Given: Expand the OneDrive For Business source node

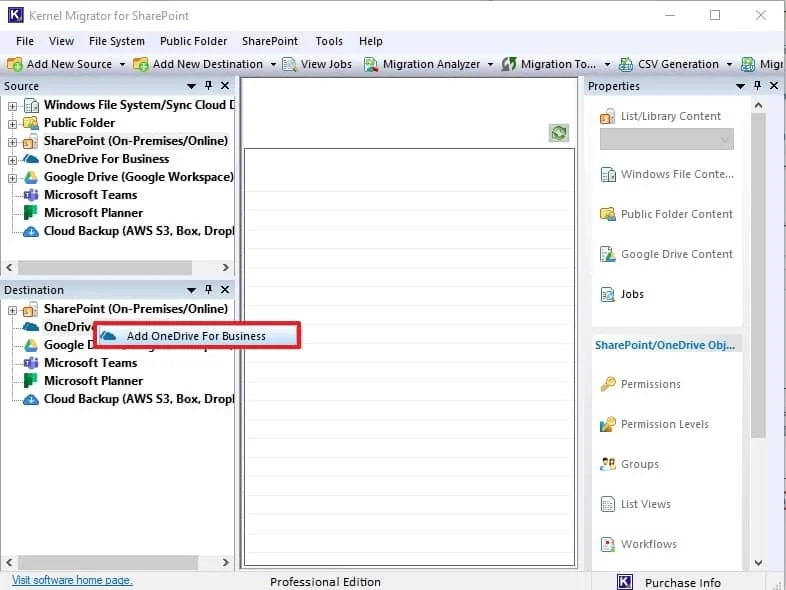Looking at the screenshot, I should coord(13,160).
